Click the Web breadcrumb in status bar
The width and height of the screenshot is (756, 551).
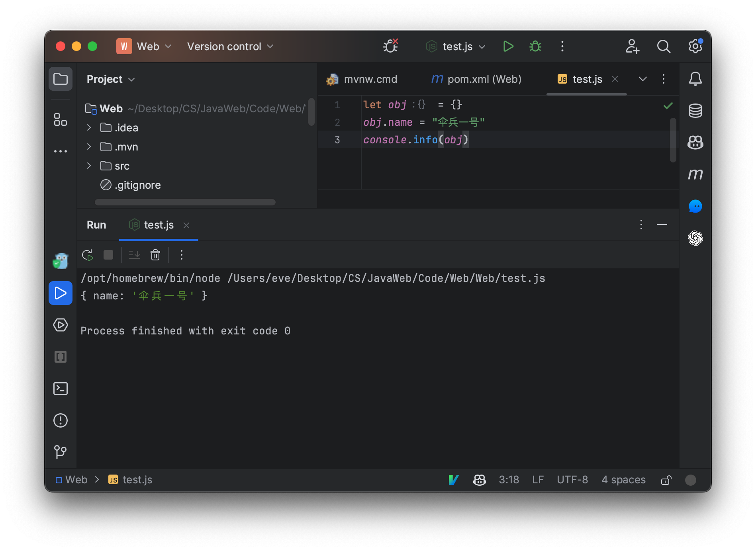[x=72, y=480]
